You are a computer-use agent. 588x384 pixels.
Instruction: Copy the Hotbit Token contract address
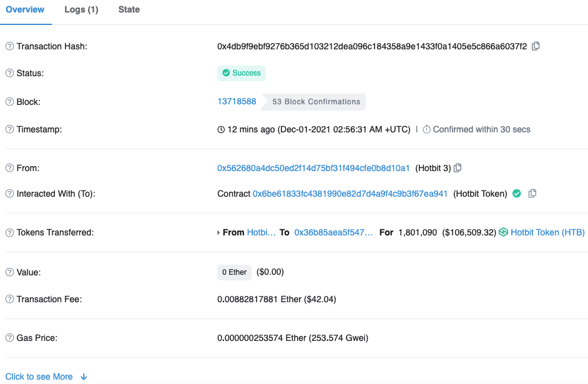coord(532,194)
